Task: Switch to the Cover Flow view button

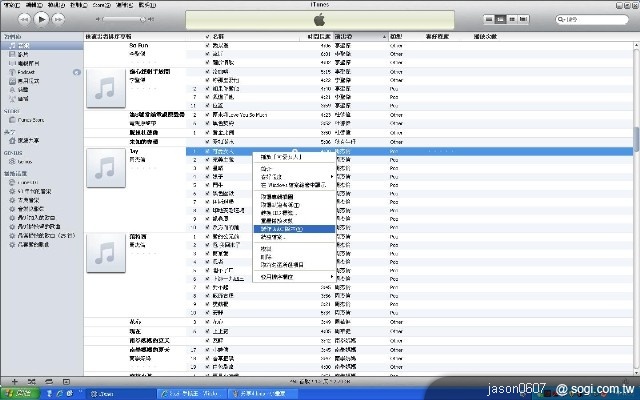Action: pos(525,19)
